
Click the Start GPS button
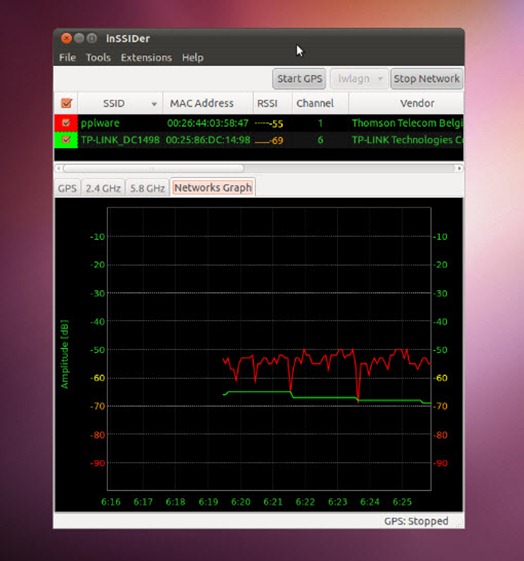click(x=299, y=79)
